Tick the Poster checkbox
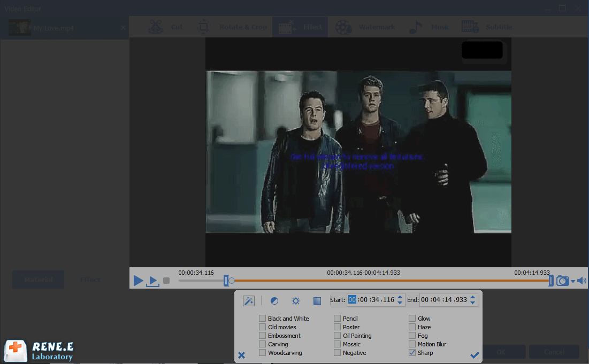Viewport: 589px width, 364px height. (x=338, y=327)
